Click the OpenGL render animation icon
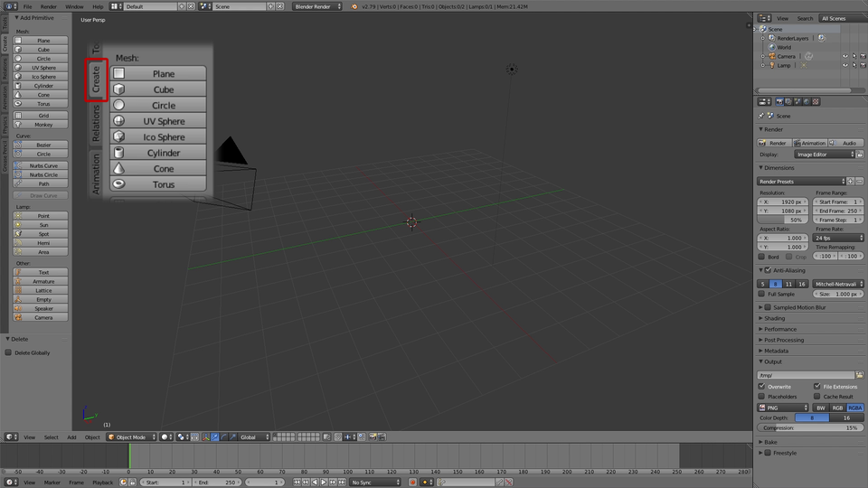The image size is (868, 488). coord(381,437)
